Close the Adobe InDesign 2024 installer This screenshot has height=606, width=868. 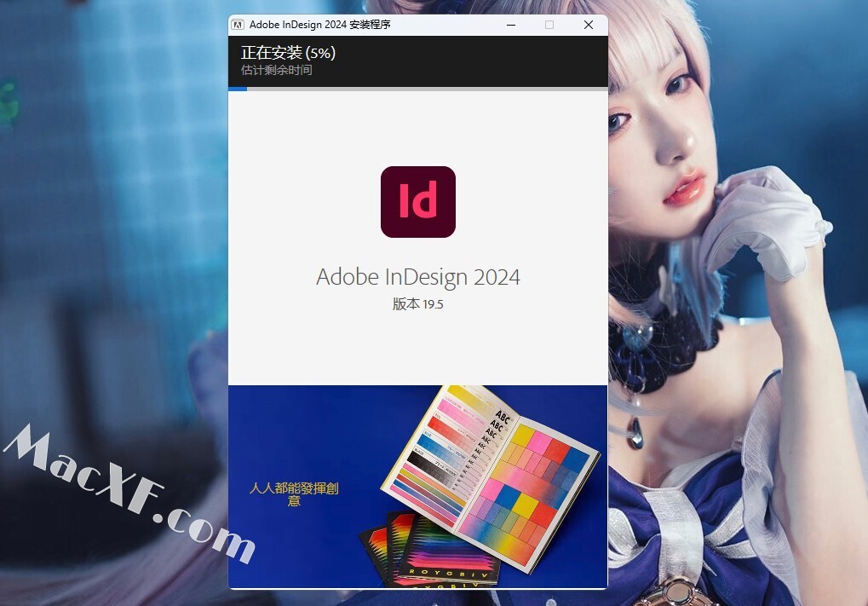589,25
